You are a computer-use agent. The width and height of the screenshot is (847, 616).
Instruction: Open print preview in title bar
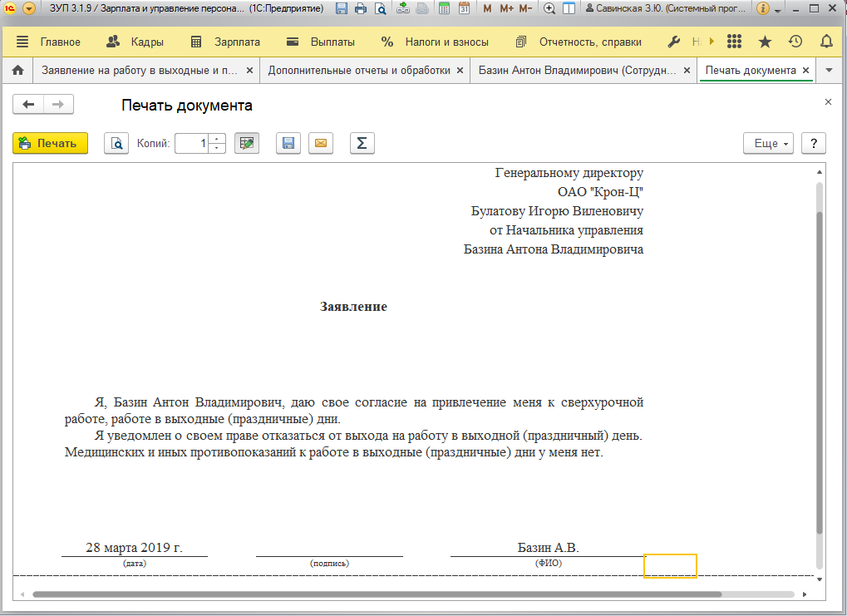coord(381,8)
